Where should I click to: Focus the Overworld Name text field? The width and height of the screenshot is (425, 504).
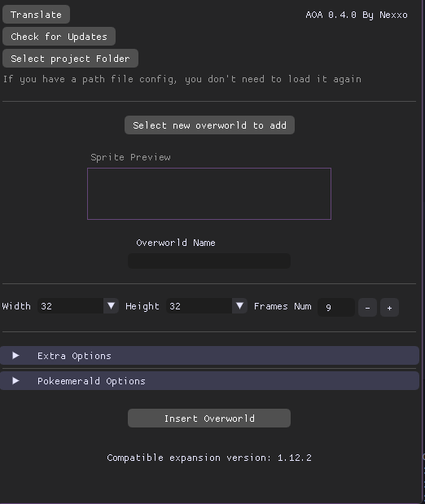point(209,261)
